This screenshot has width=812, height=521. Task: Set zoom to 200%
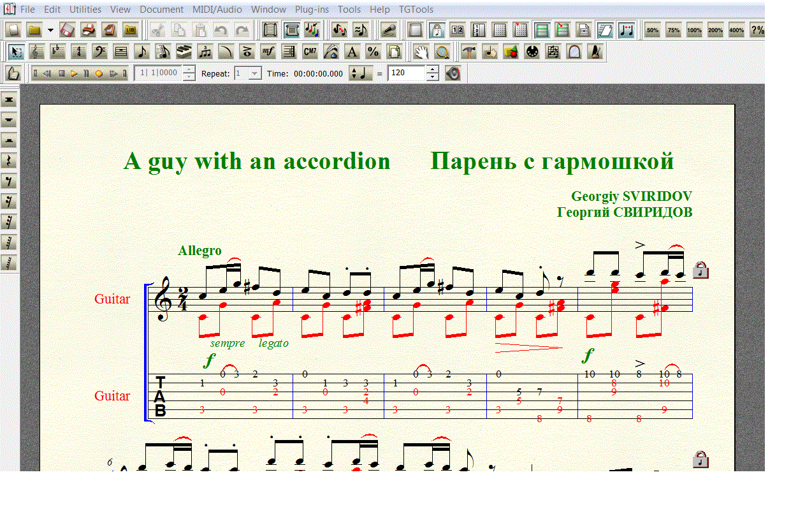716,30
